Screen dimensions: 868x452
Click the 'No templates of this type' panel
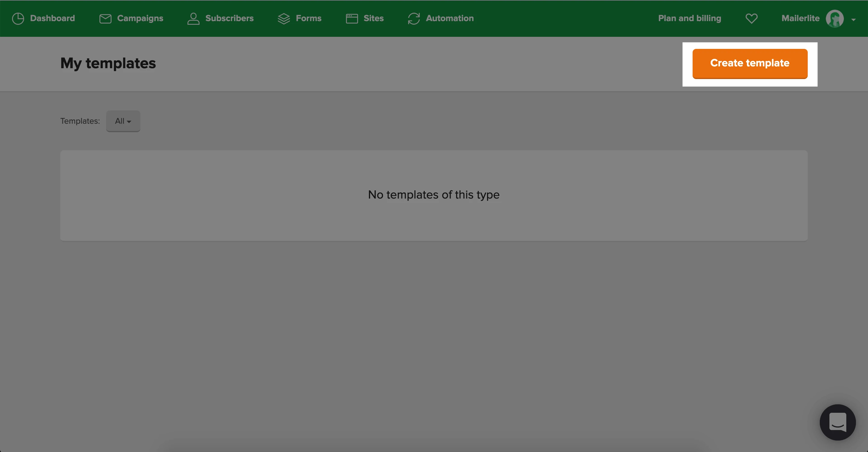coord(434,195)
